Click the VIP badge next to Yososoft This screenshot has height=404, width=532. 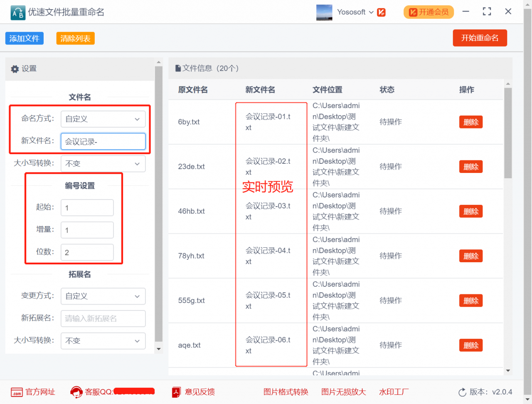pyautogui.click(x=381, y=12)
